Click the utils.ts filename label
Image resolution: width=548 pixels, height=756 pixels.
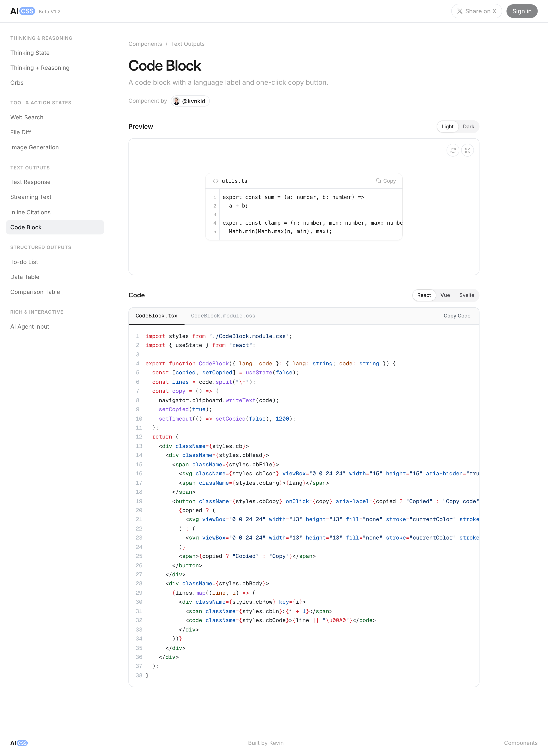234,181
